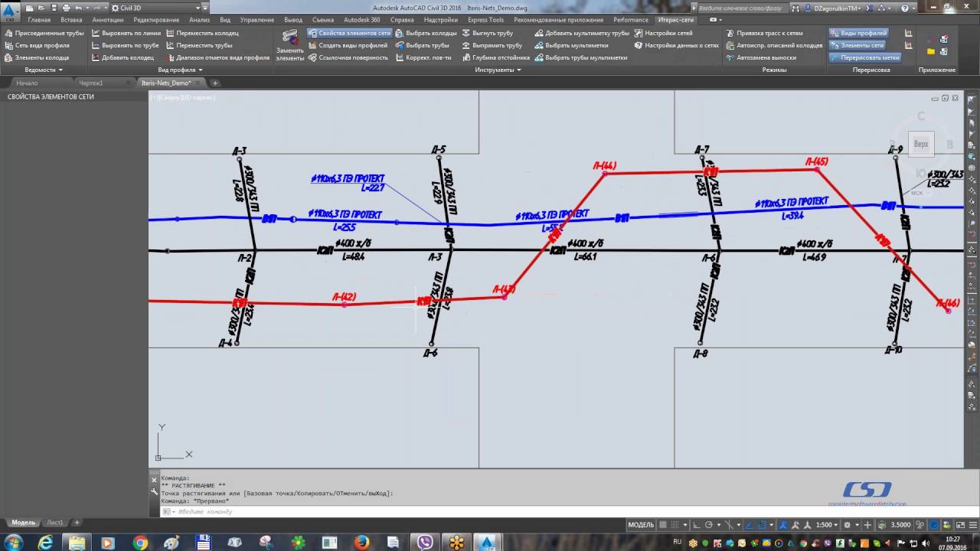Open the 1:500 annotation scale dropdown
The width and height of the screenshot is (980, 551).
pyautogui.click(x=827, y=525)
